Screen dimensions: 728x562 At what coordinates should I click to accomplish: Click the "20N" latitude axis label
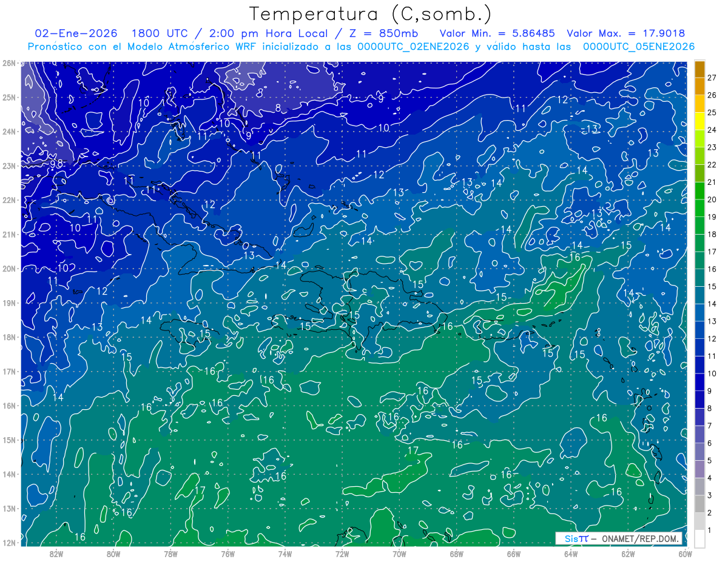8,269
